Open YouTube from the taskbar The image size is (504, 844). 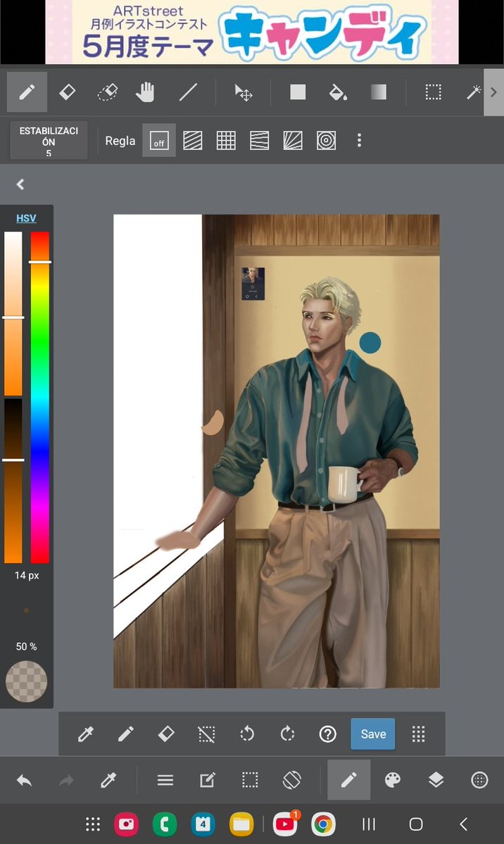285,824
